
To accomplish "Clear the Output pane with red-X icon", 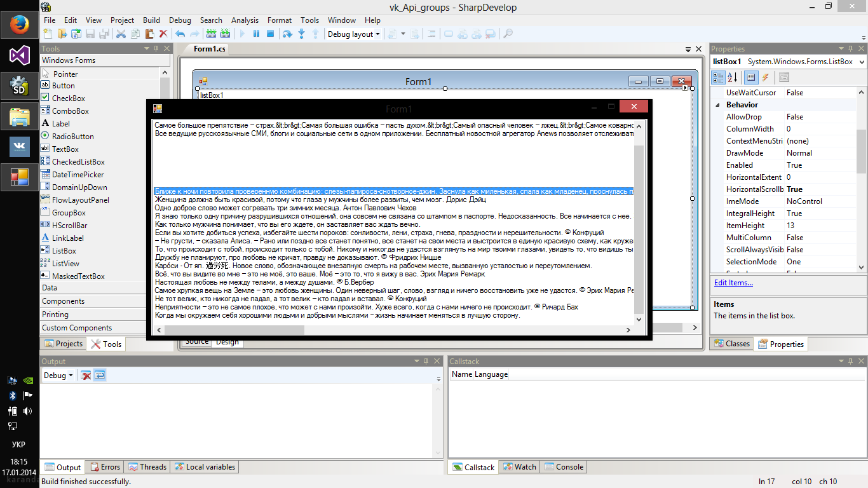I will pos(86,376).
